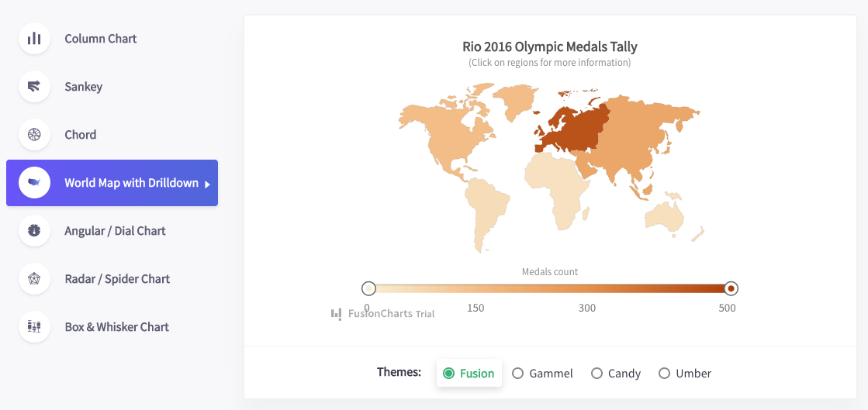868x410 pixels.
Task: Expand arrow beside World Map with Drilldown
Action: [x=208, y=184]
